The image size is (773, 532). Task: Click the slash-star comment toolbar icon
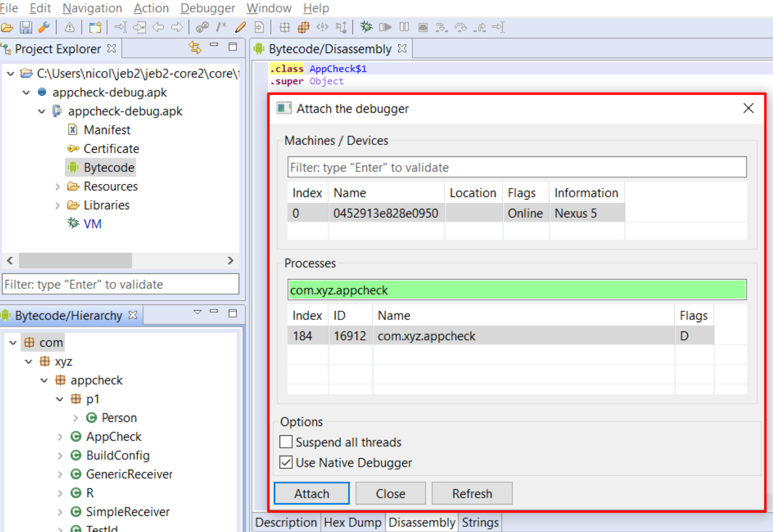tap(221, 28)
